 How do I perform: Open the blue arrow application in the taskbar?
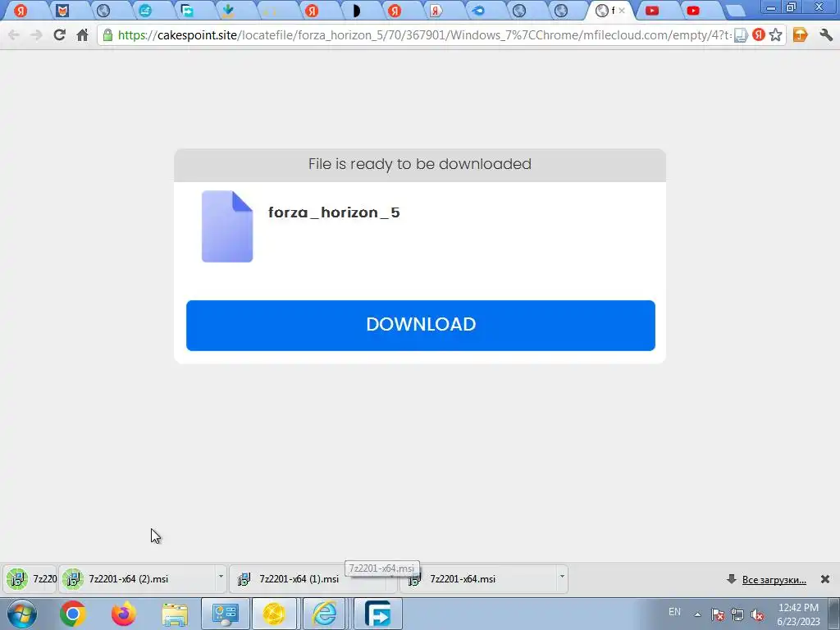coord(378,614)
